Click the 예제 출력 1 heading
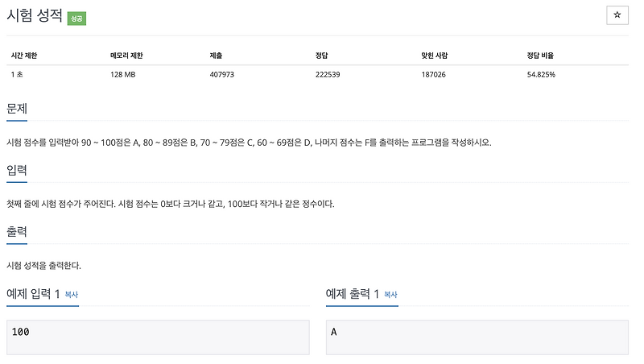 tap(353, 294)
